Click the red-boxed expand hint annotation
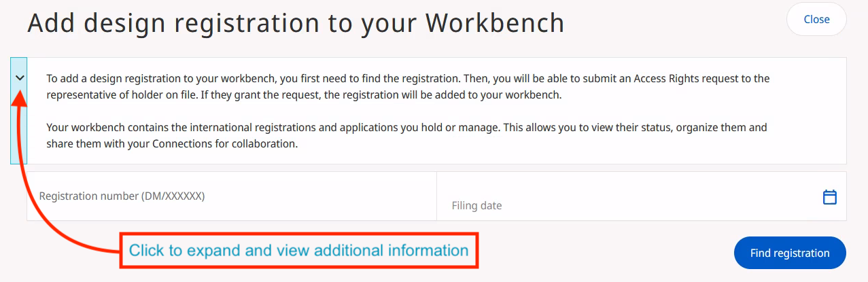This screenshot has width=868, height=282. coord(299,251)
